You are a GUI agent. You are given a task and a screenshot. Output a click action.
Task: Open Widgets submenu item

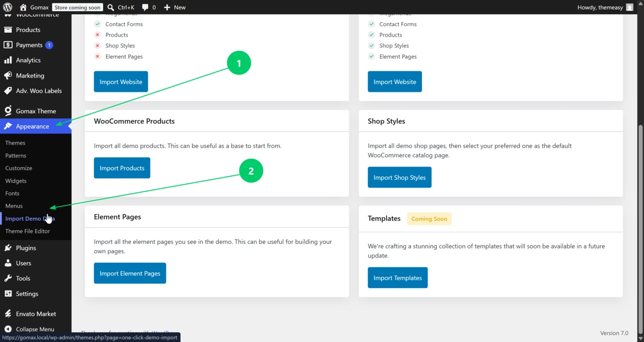tap(16, 181)
